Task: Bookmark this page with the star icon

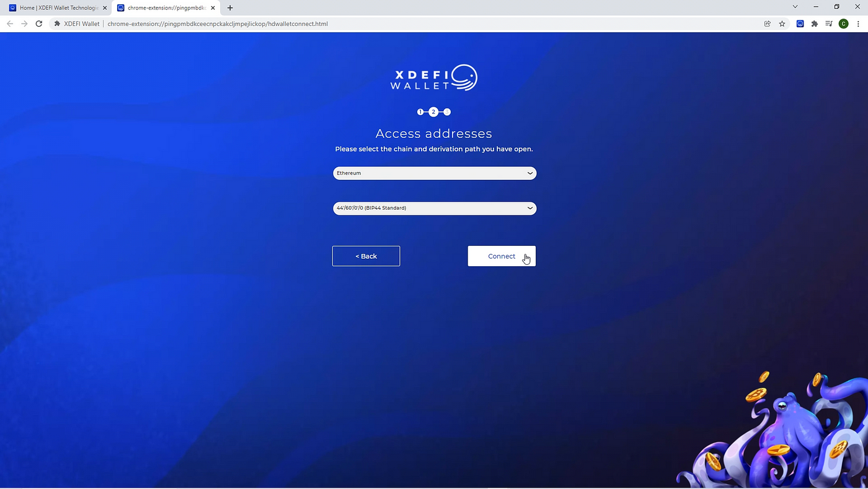Action: [x=782, y=24]
